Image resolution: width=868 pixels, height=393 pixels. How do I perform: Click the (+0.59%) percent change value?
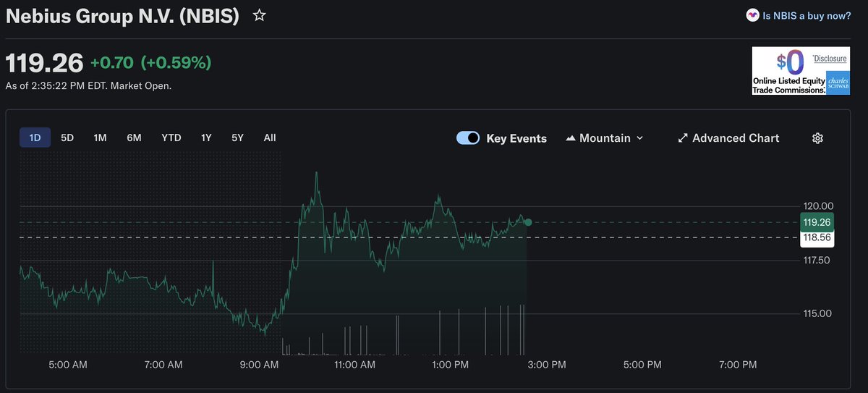click(176, 63)
